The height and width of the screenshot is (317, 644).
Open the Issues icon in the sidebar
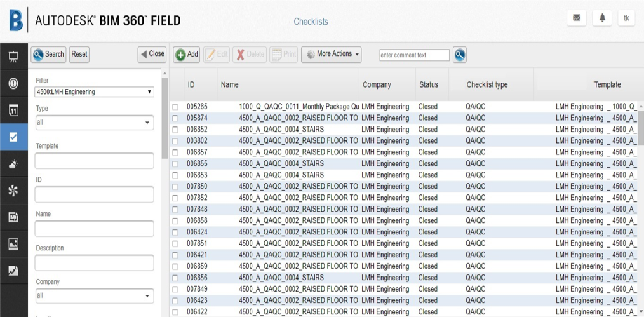tap(13, 84)
